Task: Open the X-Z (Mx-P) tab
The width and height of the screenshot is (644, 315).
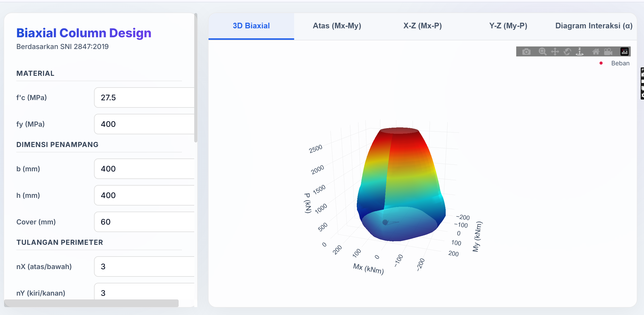Action: [x=422, y=26]
